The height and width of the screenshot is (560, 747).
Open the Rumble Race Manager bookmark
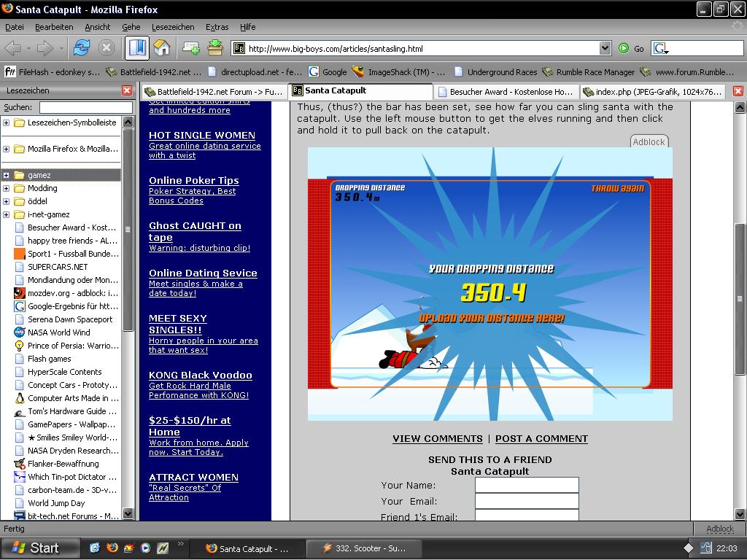coord(589,72)
